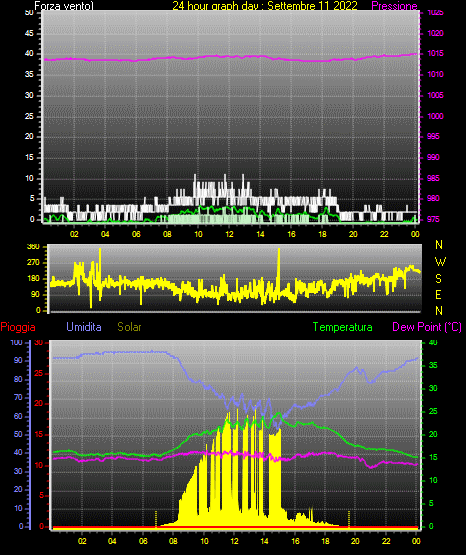Click the 100 humidity scale value

click(x=16, y=342)
